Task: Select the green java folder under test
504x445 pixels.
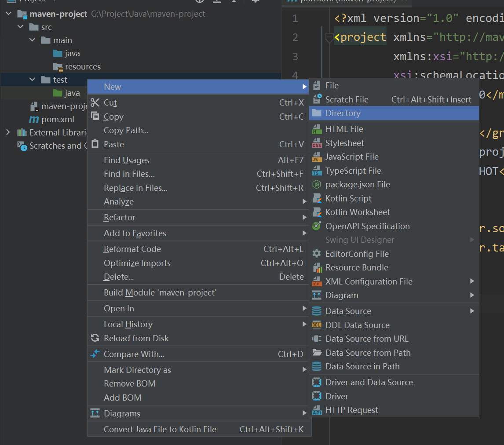Action: pos(66,93)
